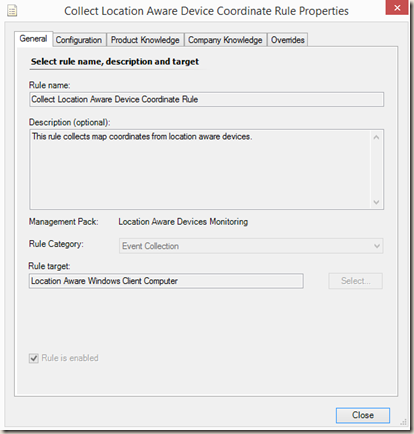Click the document icon in title bar
This screenshot has height=434, width=414.
[12, 11]
